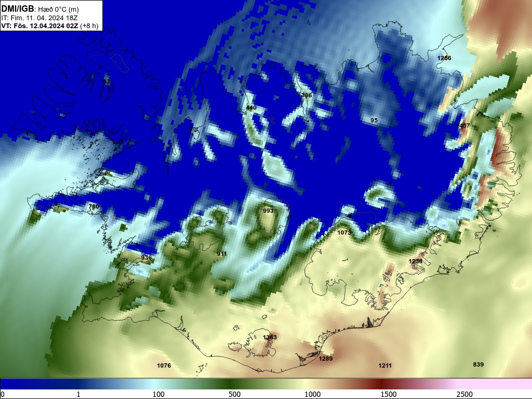Click the 'IT: Fim. 11. 04. 2024 18Z' line
The height and width of the screenshot is (399, 532).
tap(39, 18)
